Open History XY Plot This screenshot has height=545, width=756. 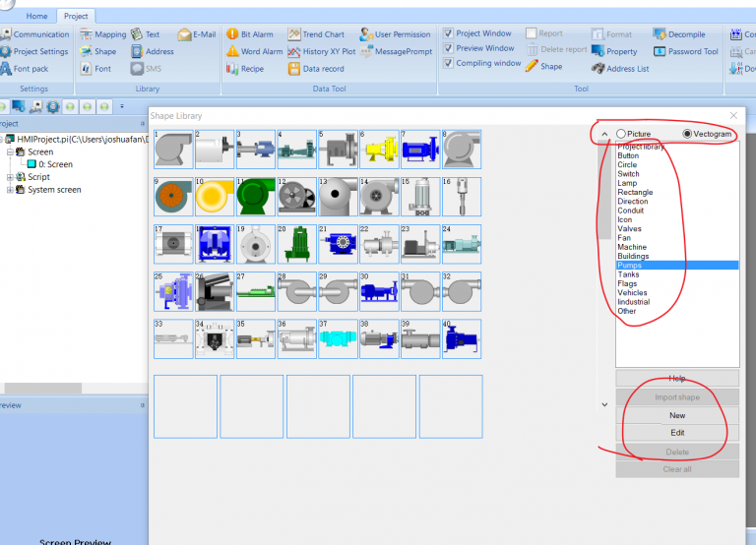tap(322, 51)
